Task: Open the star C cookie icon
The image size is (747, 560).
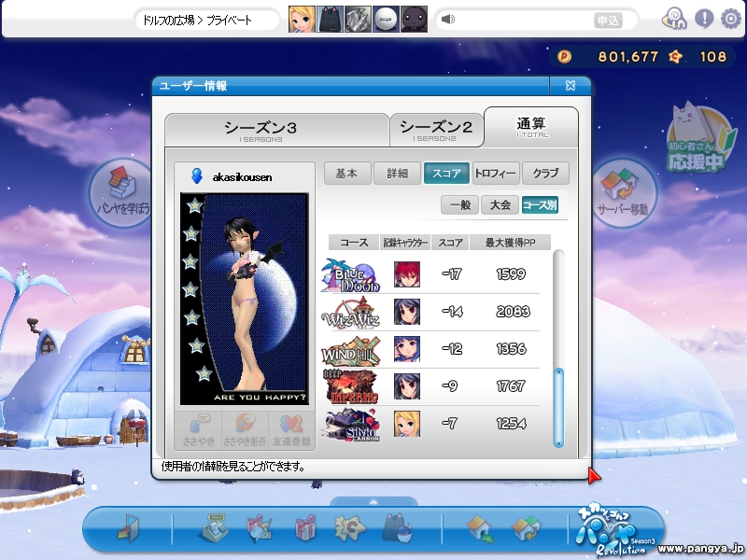Action: click(349, 528)
